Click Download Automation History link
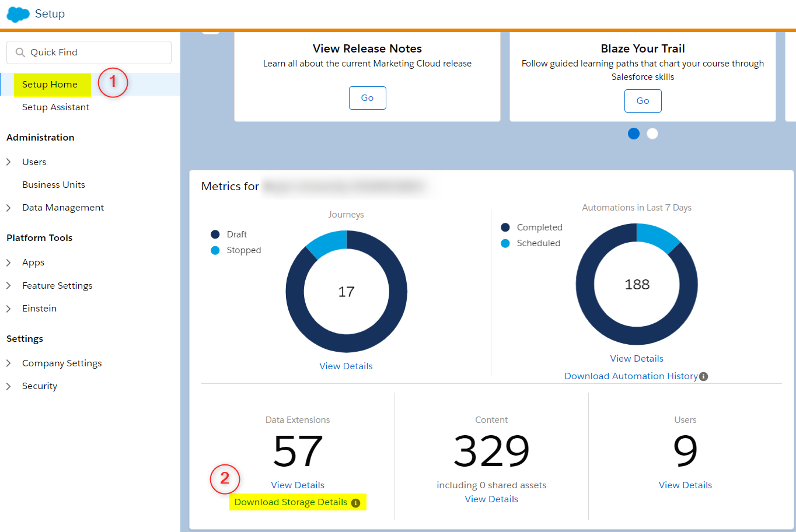The image size is (796, 532). (631, 376)
